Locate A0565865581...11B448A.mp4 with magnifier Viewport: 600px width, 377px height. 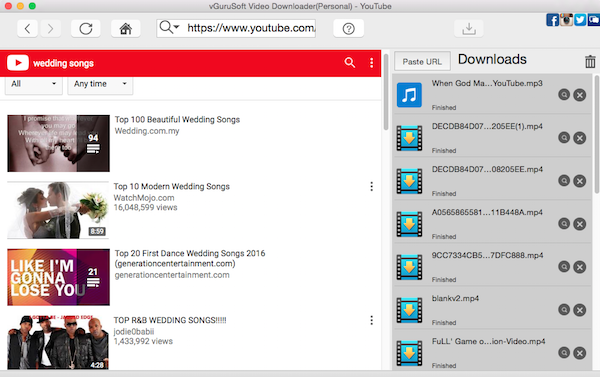coord(564,224)
